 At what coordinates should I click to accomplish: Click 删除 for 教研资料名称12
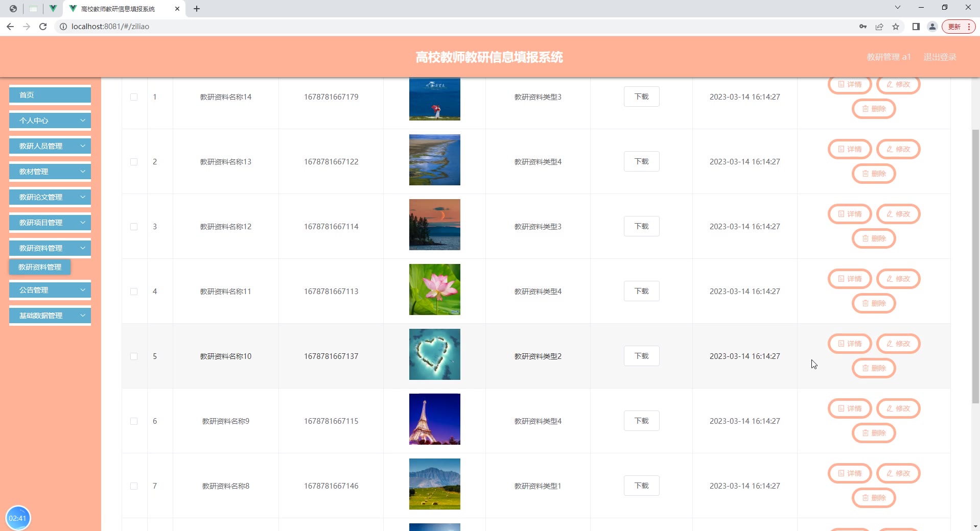pos(874,238)
